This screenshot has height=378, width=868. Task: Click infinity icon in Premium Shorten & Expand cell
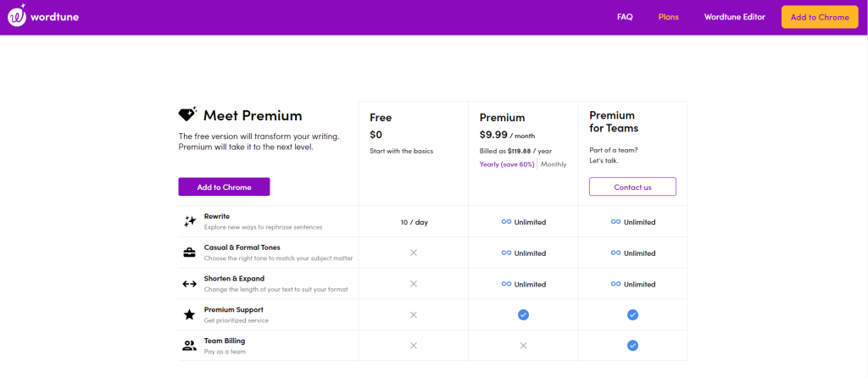pyautogui.click(x=506, y=284)
